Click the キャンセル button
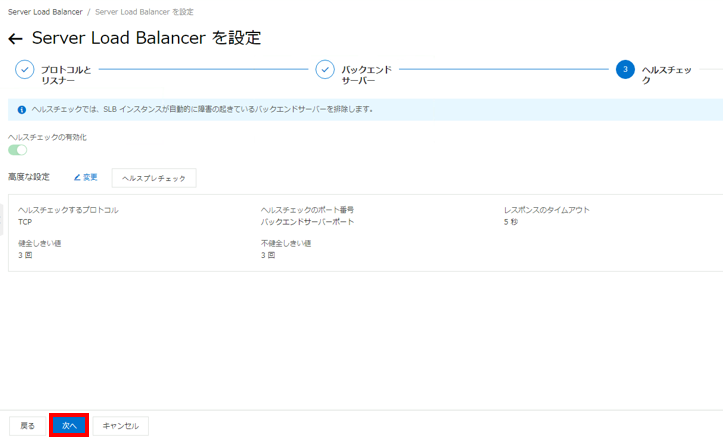723x446 pixels. click(121, 426)
